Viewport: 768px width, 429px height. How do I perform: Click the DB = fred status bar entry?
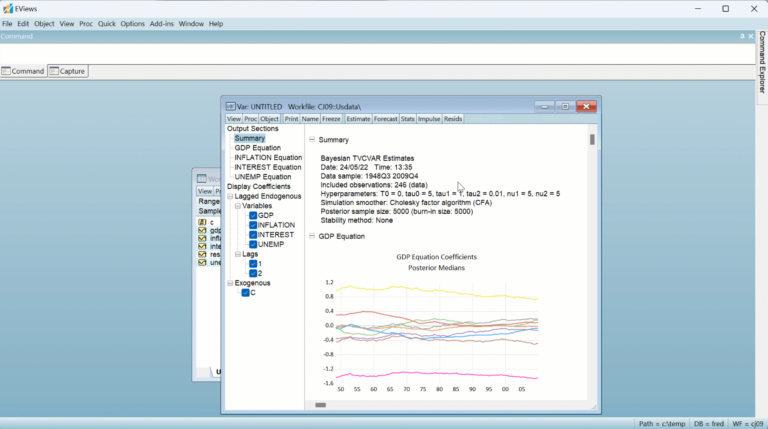[x=709, y=424]
